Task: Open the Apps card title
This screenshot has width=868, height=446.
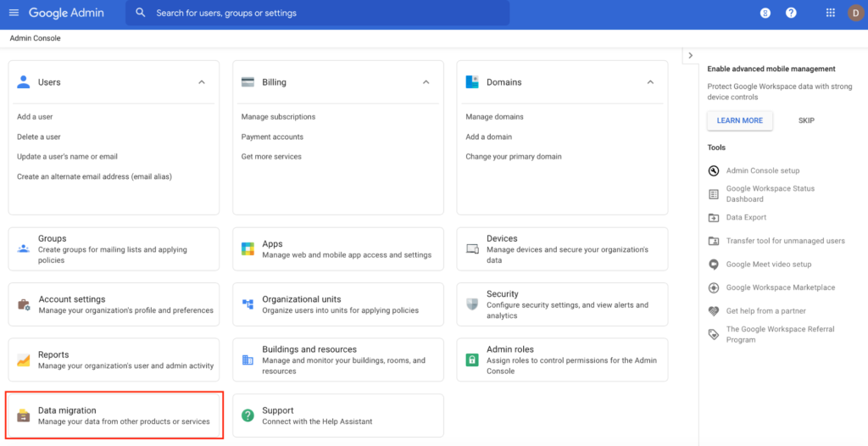Action: pos(272,244)
